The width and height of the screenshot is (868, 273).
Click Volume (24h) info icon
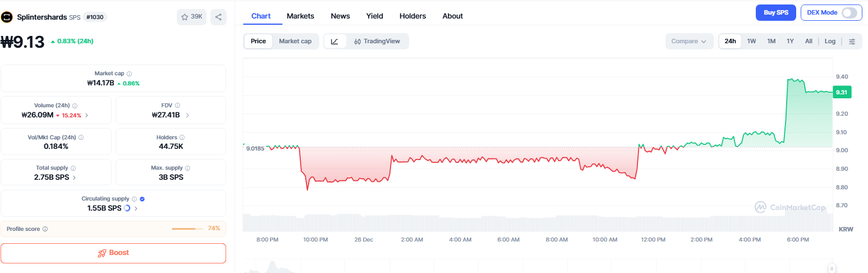(x=75, y=105)
